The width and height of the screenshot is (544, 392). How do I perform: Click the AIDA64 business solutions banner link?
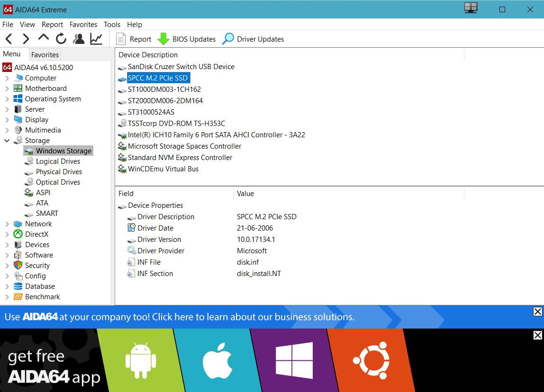pos(180,317)
